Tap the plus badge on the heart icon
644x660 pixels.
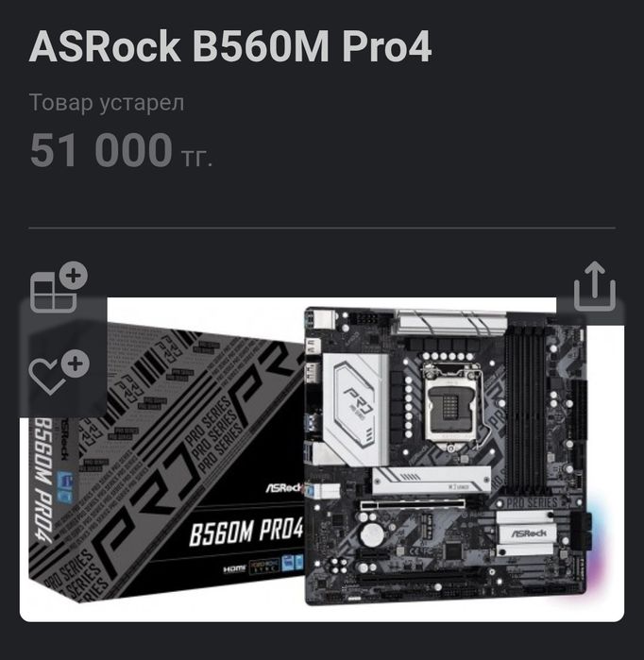(x=76, y=364)
